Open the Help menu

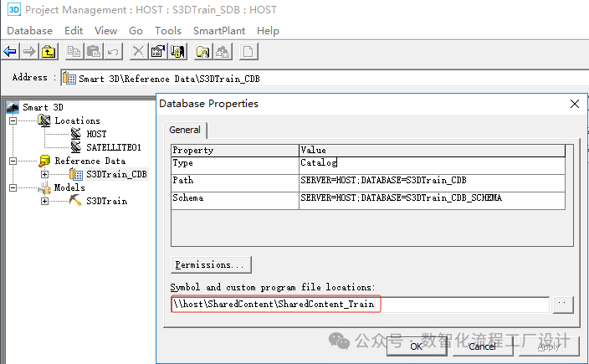pos(268,31)
